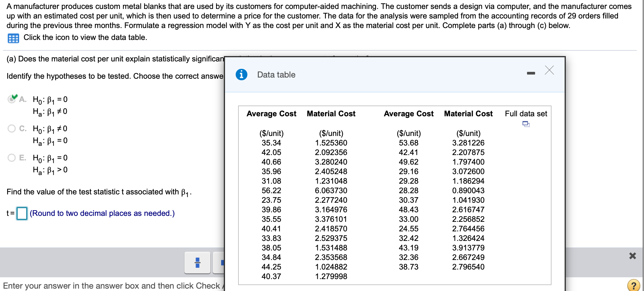Select average cost value 49.62
The width and height of the screenshot is (644, 291).
point(409,162)
